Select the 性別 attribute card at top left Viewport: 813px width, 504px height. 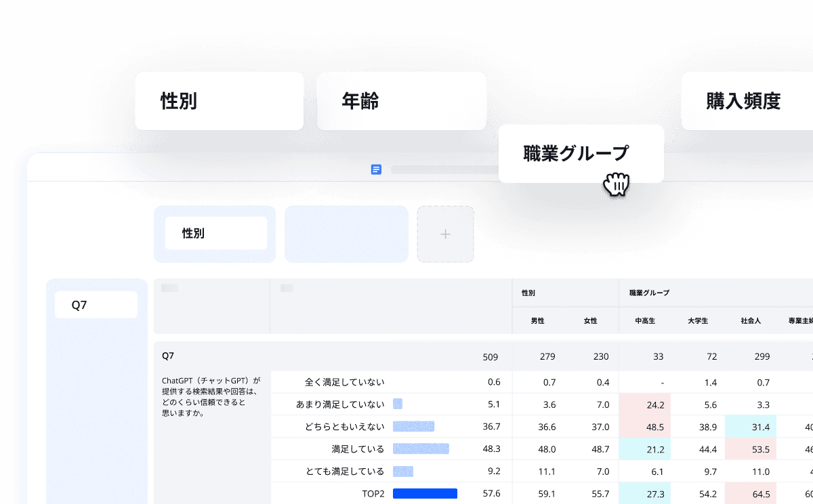219,100
